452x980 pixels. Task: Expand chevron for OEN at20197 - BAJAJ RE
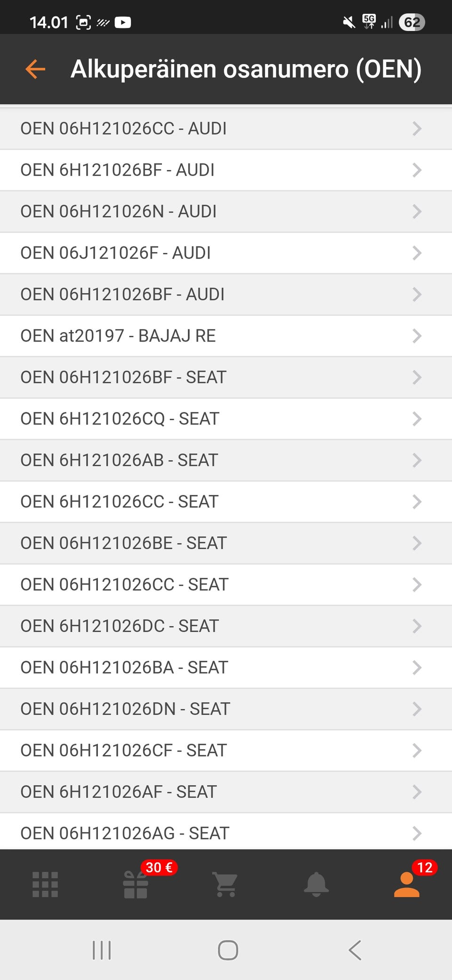(417, 336)
